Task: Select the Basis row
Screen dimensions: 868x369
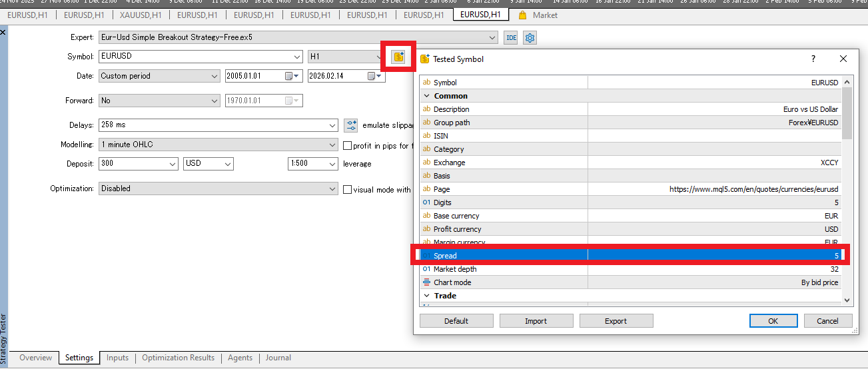Action: [x=630, y=176]
